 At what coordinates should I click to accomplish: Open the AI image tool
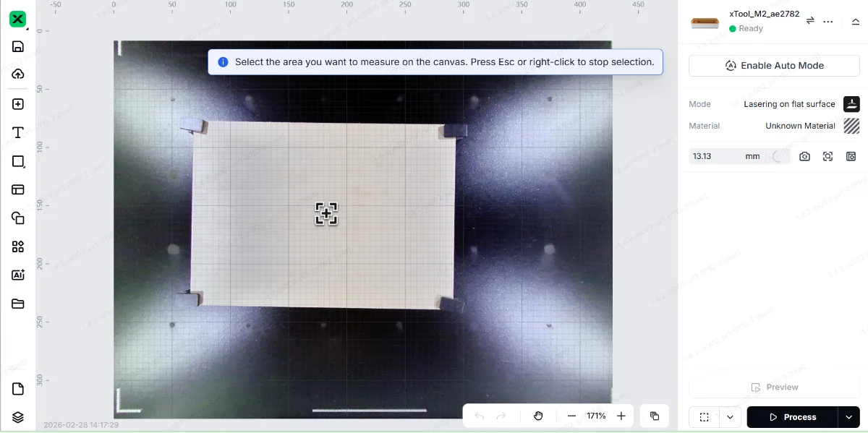18,275
